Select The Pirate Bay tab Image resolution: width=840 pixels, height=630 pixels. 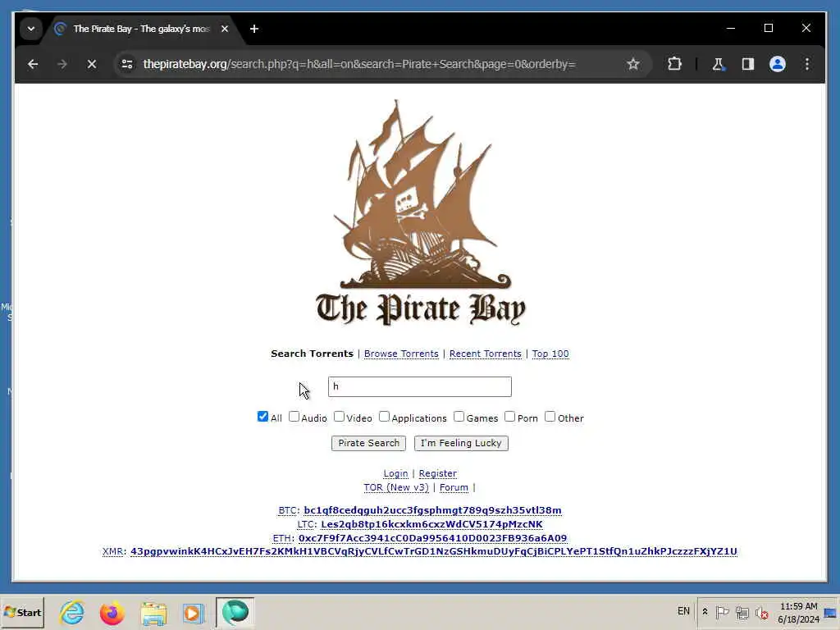tap(142, 29)
